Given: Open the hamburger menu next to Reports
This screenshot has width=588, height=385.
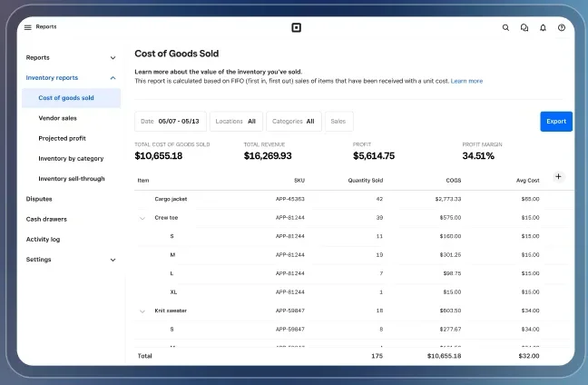Looking at the screenshot, I should point(28,27).
